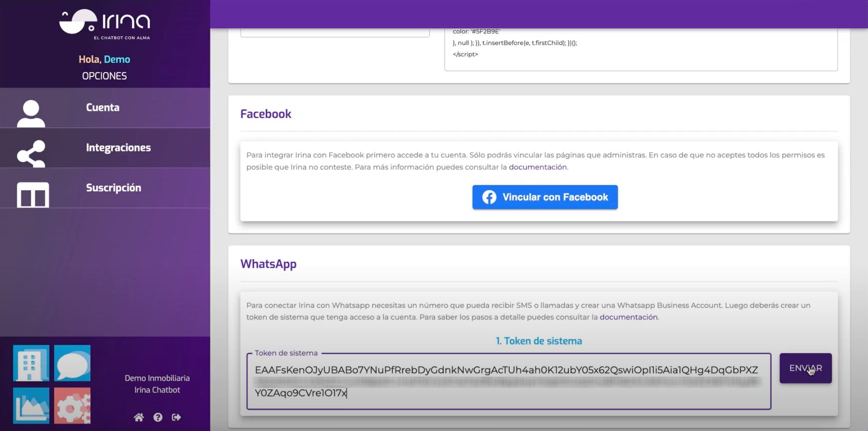The image size is (868, 431).
Task: Click the Irina logo
Action: coord(105,24)
